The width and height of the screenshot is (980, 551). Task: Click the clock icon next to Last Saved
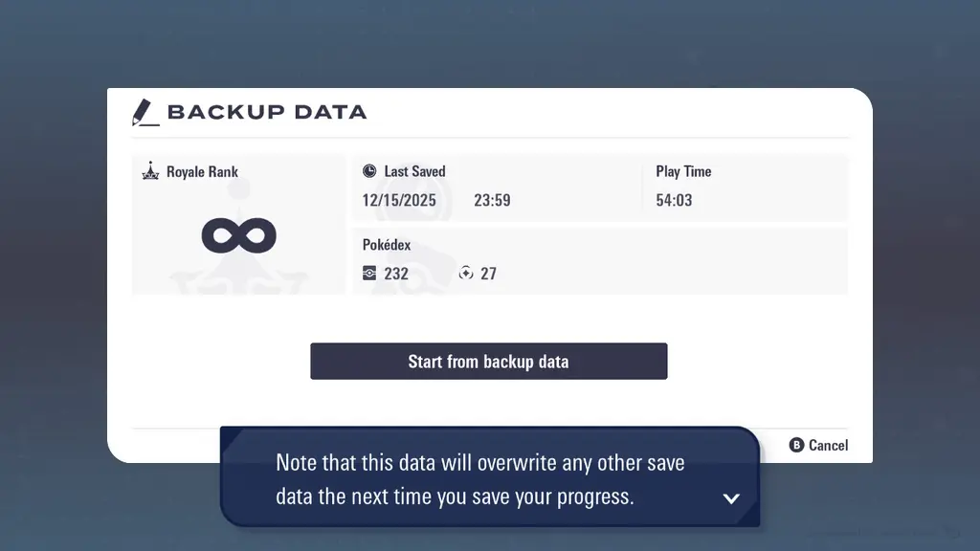(x=369, y=171)
